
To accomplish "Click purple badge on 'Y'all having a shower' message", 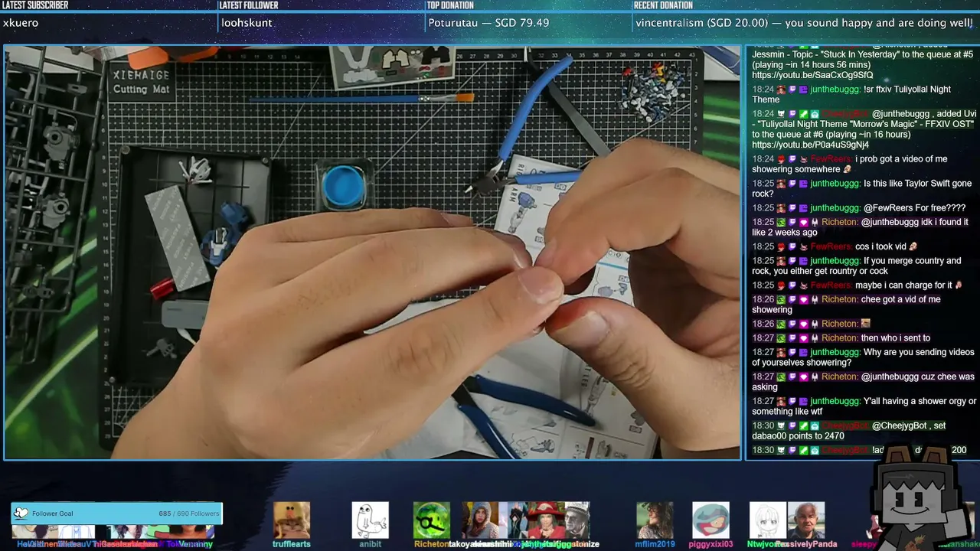I will (x=803, y=401).
